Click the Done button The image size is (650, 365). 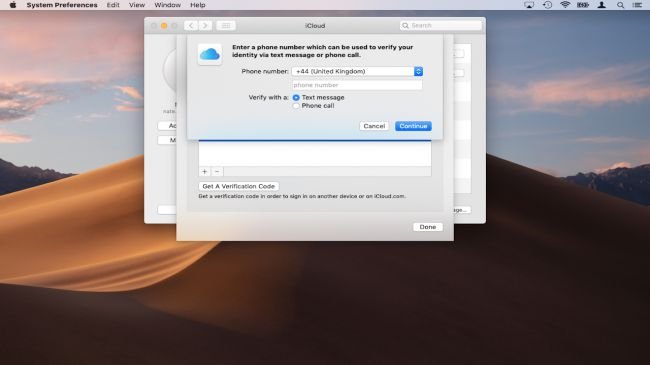point(427,227)
